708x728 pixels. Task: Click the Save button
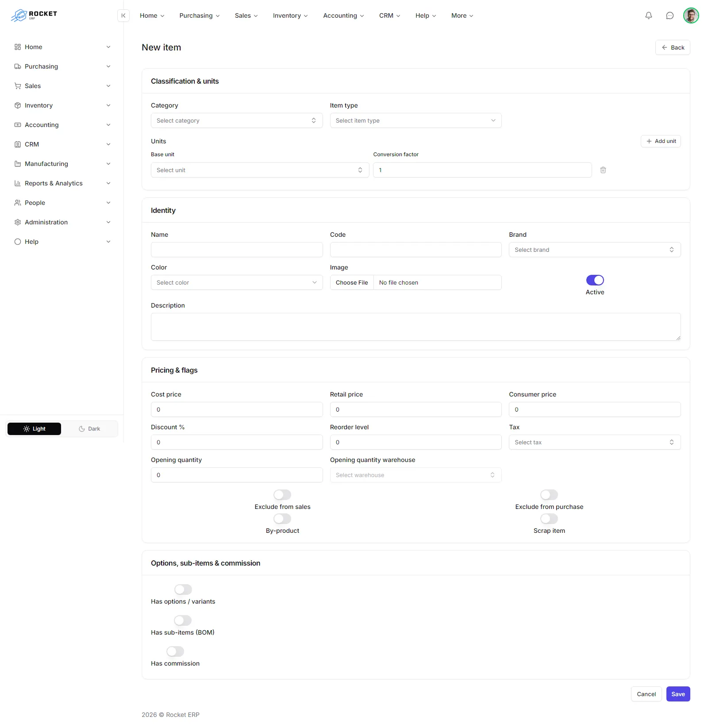(x=678, y=694)
